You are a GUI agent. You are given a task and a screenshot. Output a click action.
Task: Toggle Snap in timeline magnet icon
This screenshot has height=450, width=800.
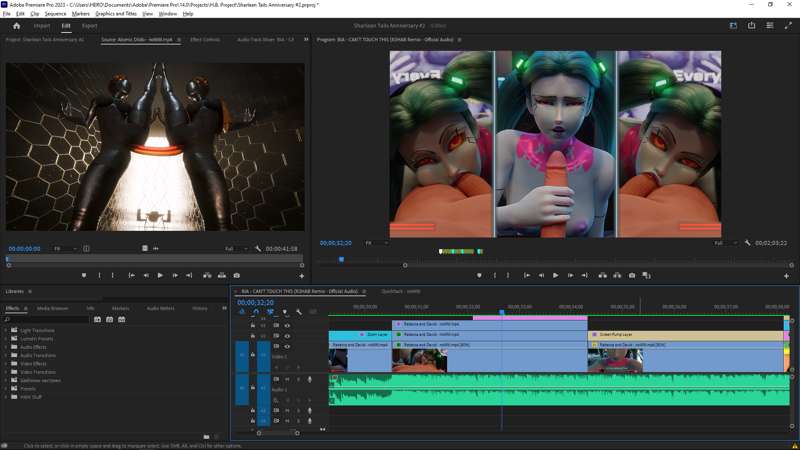256,312
